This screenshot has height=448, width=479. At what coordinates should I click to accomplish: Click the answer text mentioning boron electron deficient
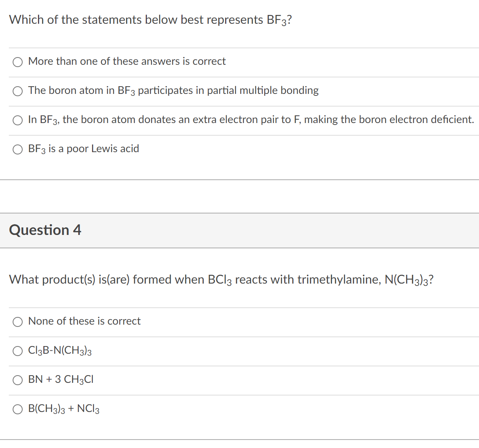pos(251,120)
